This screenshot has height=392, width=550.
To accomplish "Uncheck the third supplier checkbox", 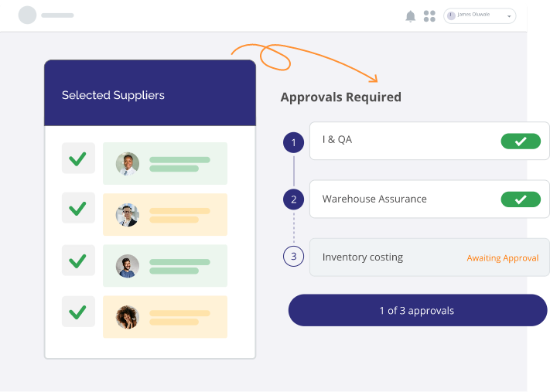I will pyautogui.click(x=78, y=261).
